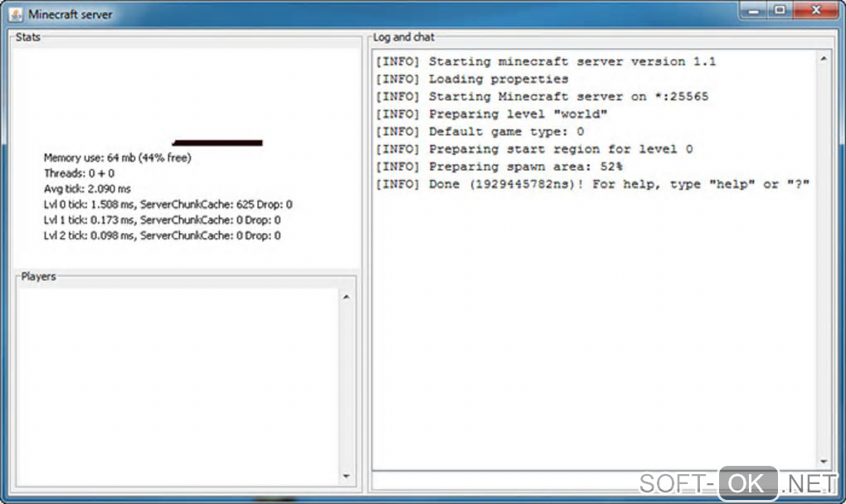Image resolution: width=846 pixels, height=504 pixels.
Task: Click the log scroll down arrow
Action: coord(824,462)
